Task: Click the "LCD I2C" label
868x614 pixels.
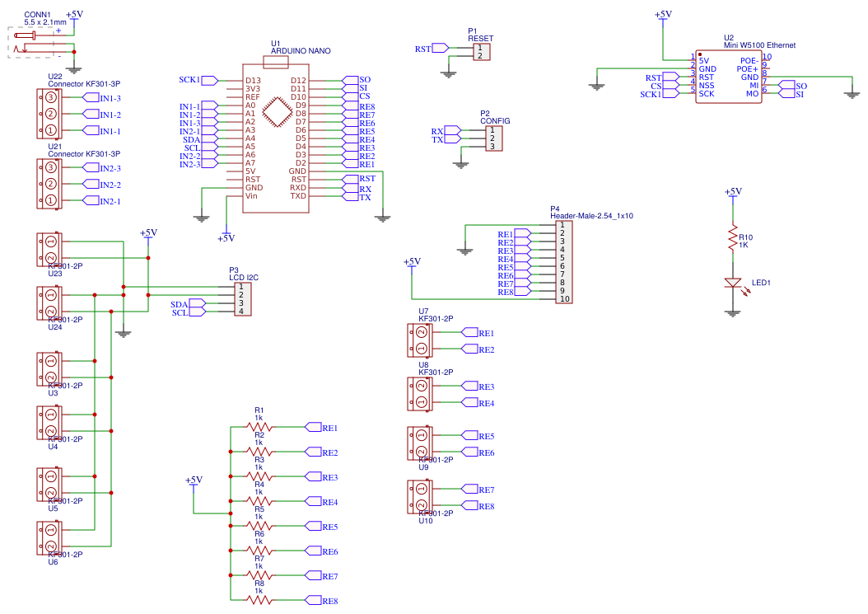Action: click(244, 278)
